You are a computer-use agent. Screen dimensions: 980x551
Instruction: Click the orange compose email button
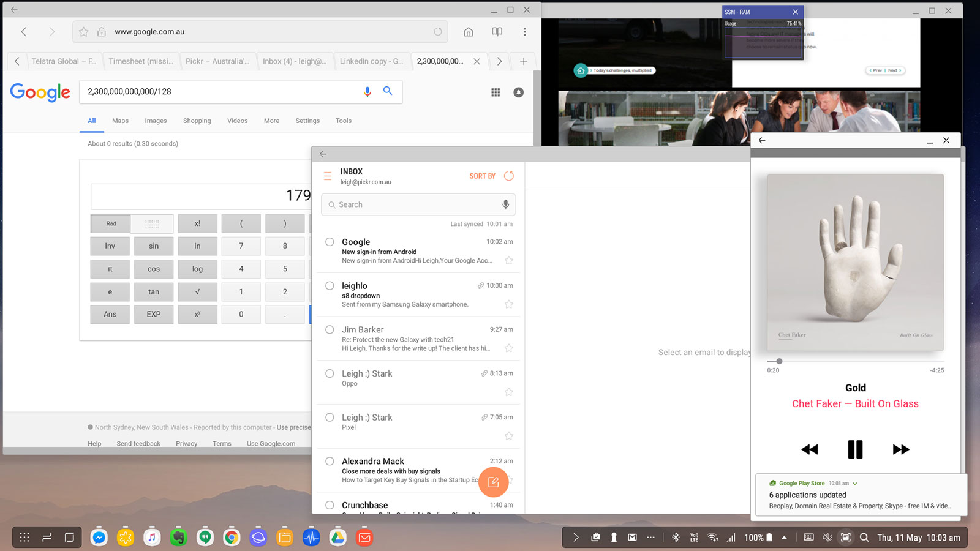(x=493, y=482)
